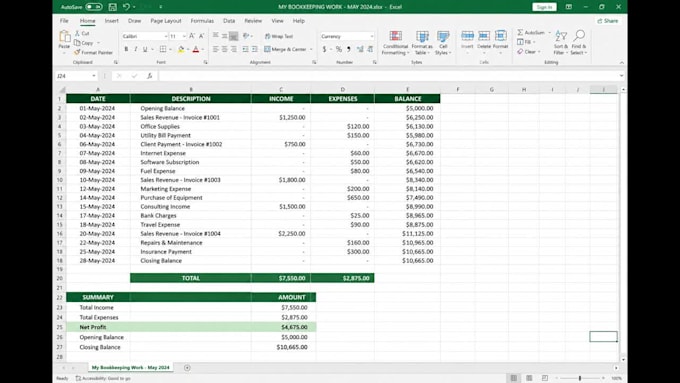The image size is (680, 383).
Task: Click the Orientation text angle icon
Action: (246, 36)
